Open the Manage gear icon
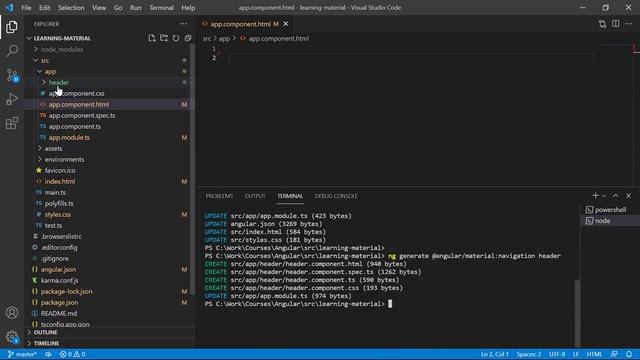 pyautogui.click(x=12, y=337)
